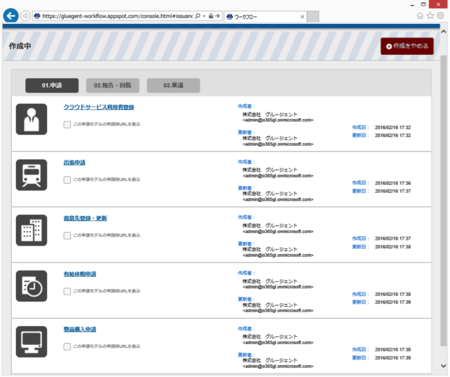Click the train icon for 出張申請
Viewport: 450px width, 377px height.
pos(32,175)
